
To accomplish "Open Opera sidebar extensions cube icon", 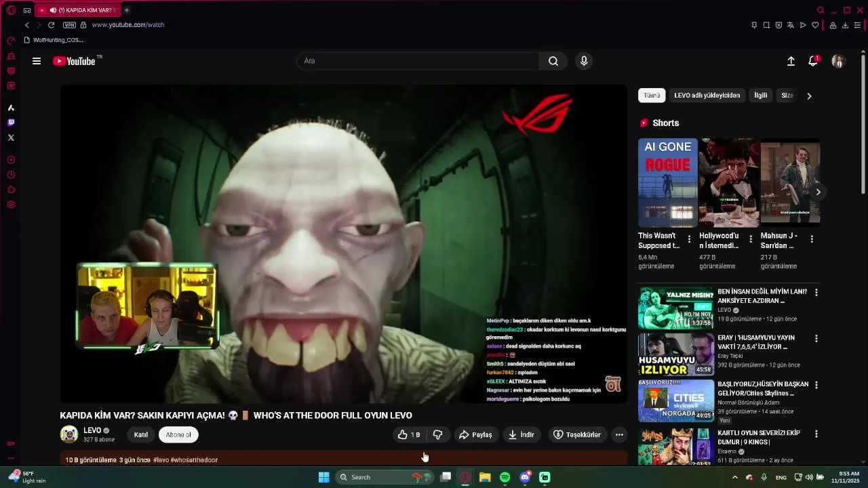I will coord(11,190).
